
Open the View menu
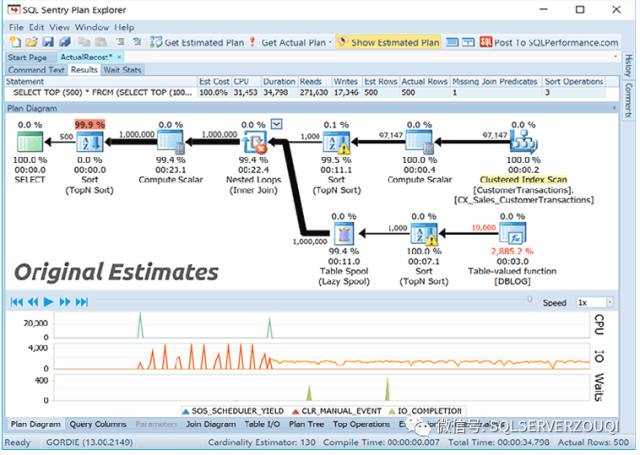pyautogui.click(x=60, y=27)
